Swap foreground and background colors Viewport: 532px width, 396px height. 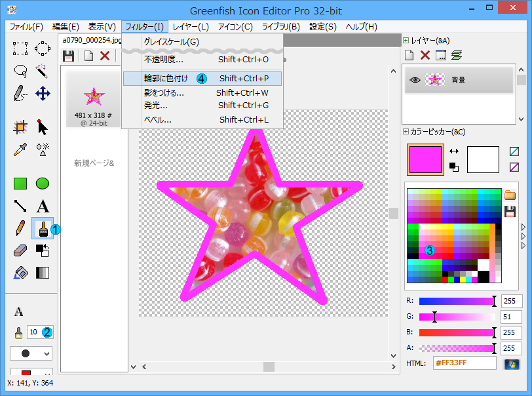pos(454,151)
